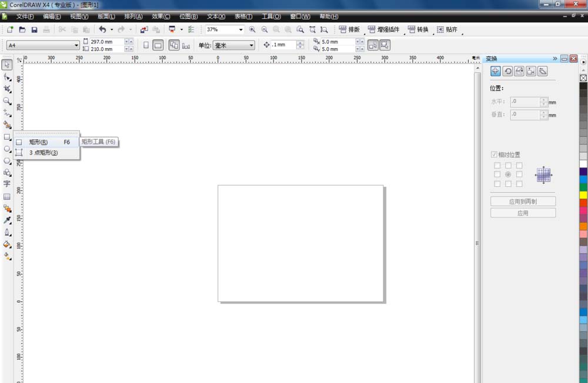Viewport: 588px width, 383px height.
Task: Select the Text tool
Action: (x=6, y=184)
